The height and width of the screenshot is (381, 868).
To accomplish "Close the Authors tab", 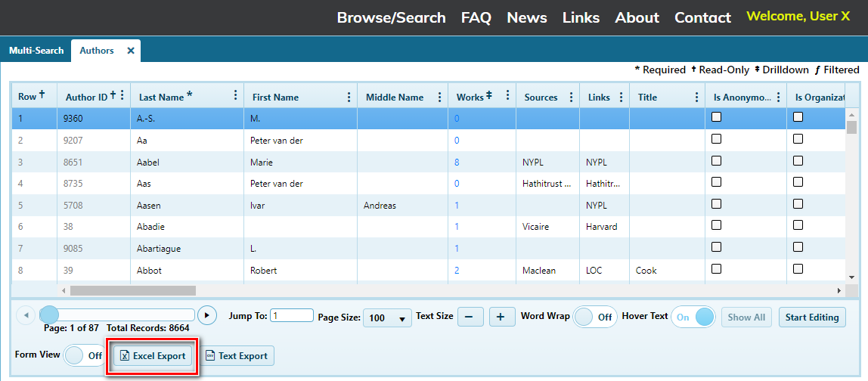I will (x=131, y=51).
